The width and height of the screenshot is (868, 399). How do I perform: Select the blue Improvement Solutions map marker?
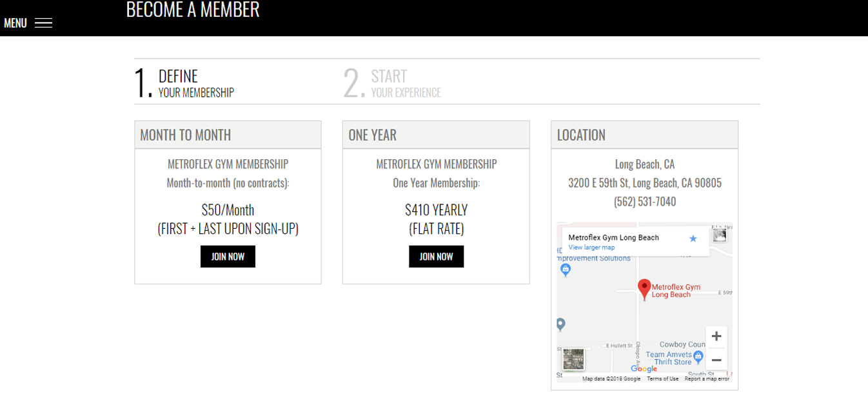pos(566,270)
